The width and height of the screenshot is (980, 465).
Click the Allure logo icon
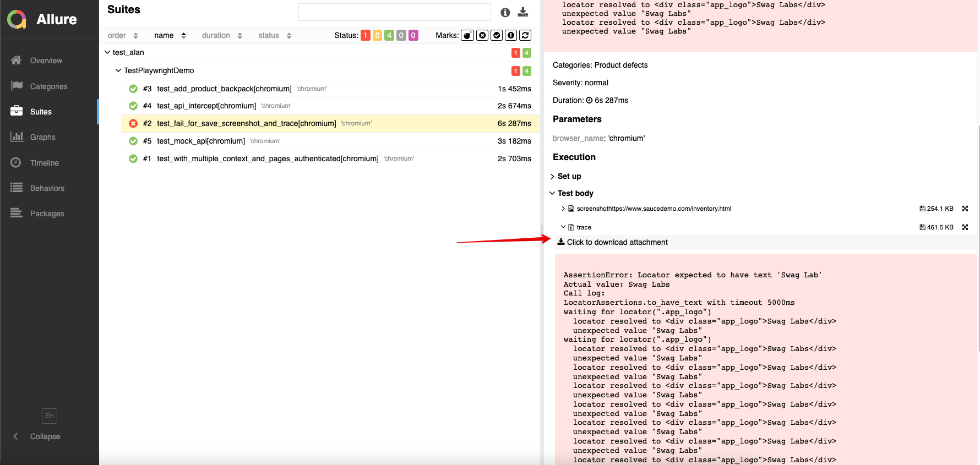pyautogui.click(x=17, y=19)
